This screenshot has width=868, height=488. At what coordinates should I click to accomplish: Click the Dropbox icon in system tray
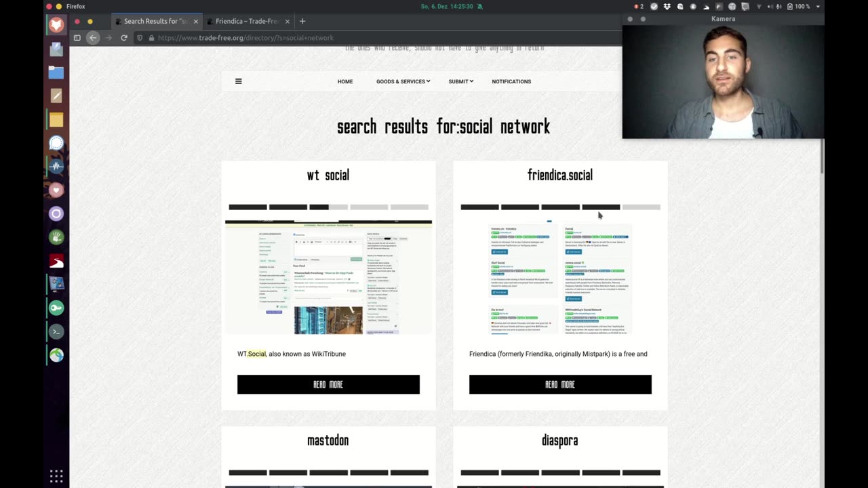(x=667, y=6)
